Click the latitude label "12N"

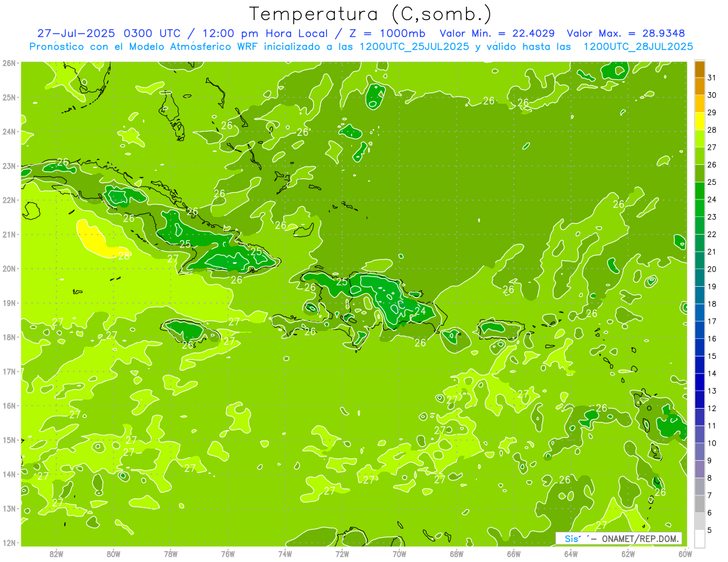pos(9,543)
